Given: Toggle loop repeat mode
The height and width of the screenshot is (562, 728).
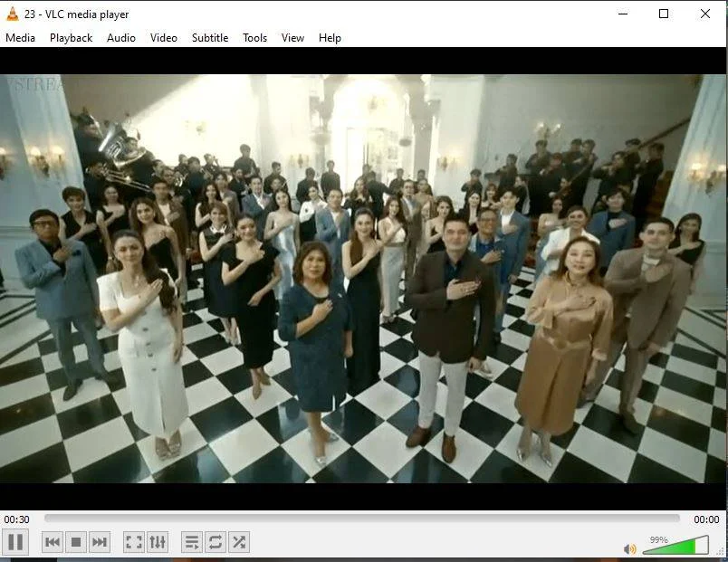Looking at the screenshot, I should 215,541.
